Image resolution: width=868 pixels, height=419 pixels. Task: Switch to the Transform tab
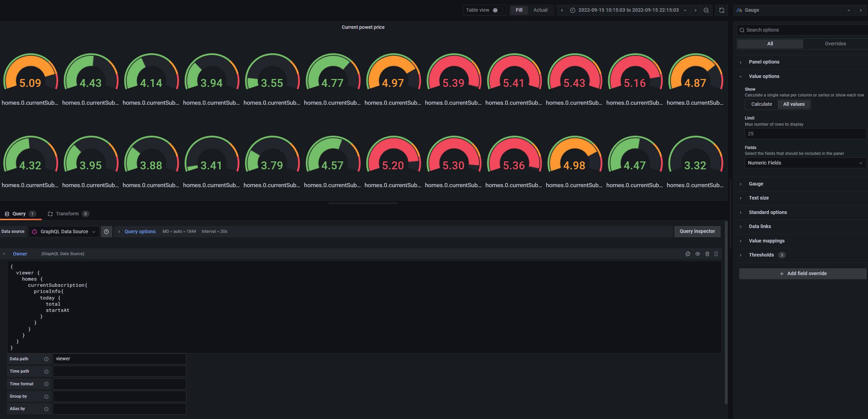coord(68,214)
